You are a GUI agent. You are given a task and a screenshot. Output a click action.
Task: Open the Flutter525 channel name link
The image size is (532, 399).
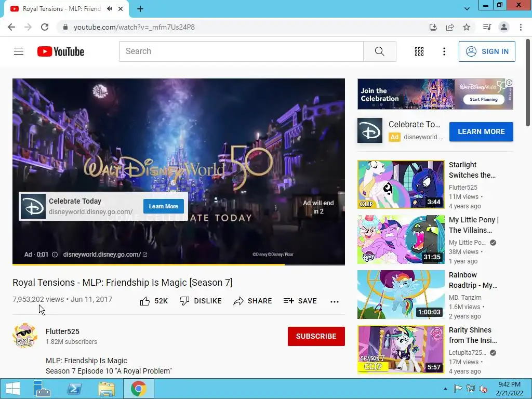[x=62, y=331]
